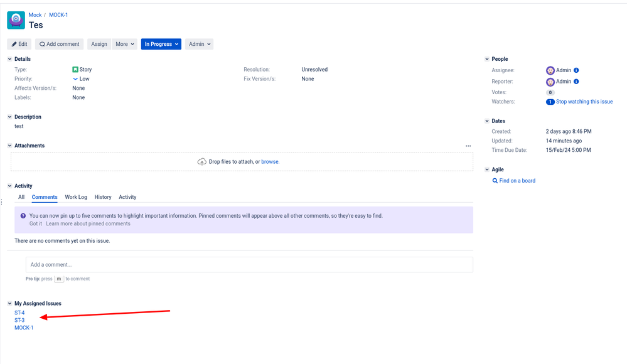Switch to the All activity tab
Viewport: 627px width, 364px height.
(x=21, y=197)
